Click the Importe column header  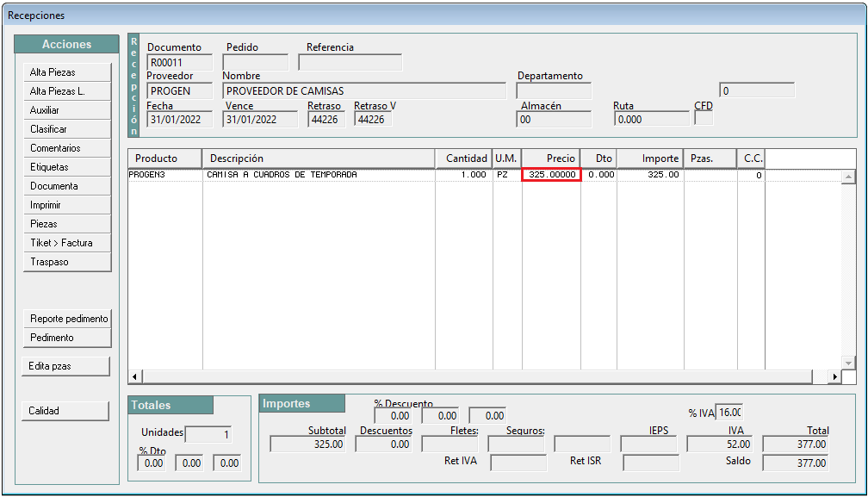click(650, 158)
